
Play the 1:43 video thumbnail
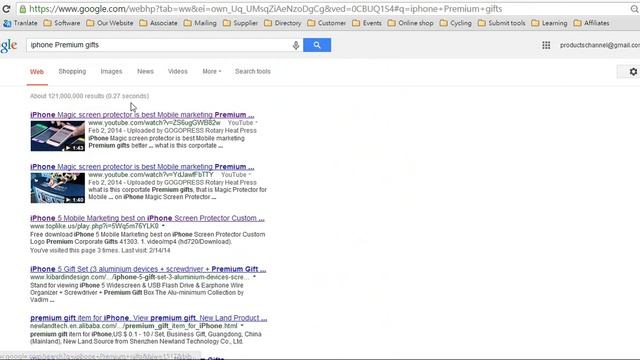click(x=58, y=136)
